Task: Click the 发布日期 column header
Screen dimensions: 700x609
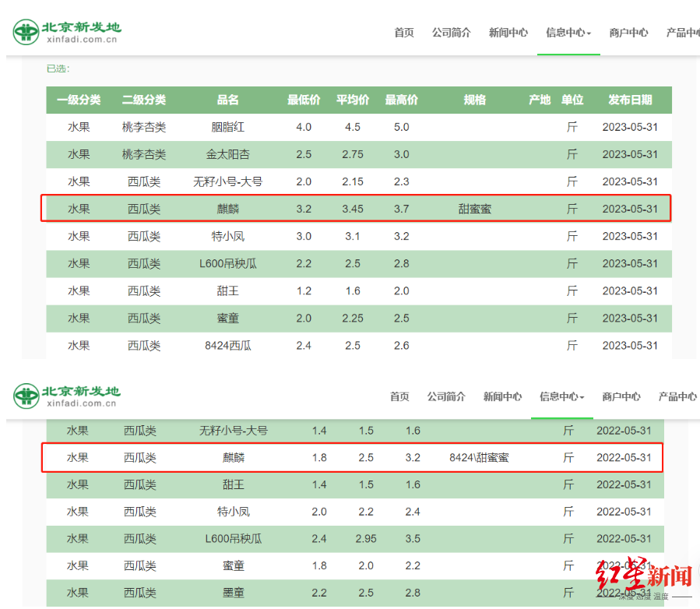Action: pyautogui.click(x=630, y=100)
